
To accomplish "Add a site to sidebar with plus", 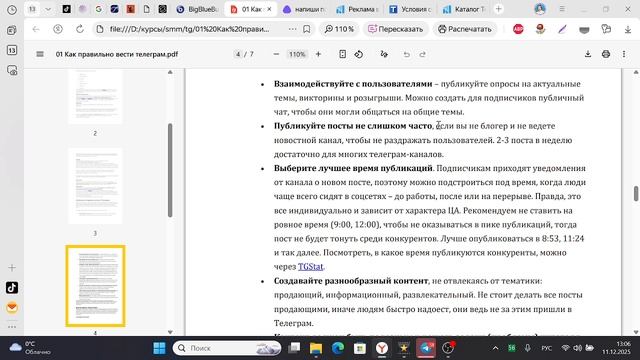I will click(x=12, y=268).
